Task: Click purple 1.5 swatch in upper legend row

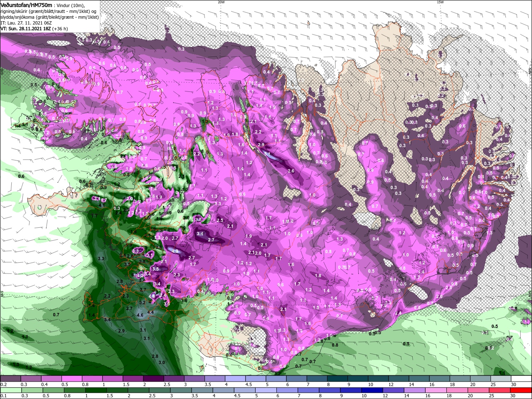Action: [133, 379]
